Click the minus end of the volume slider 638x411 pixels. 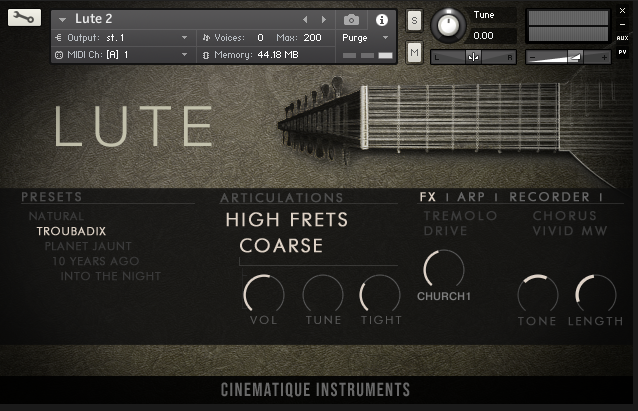(533, 57)
